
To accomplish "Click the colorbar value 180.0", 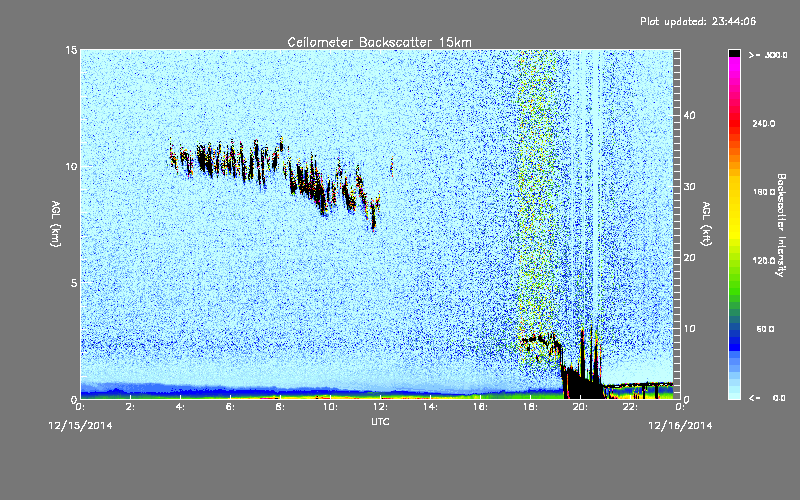I will point(763,192).
